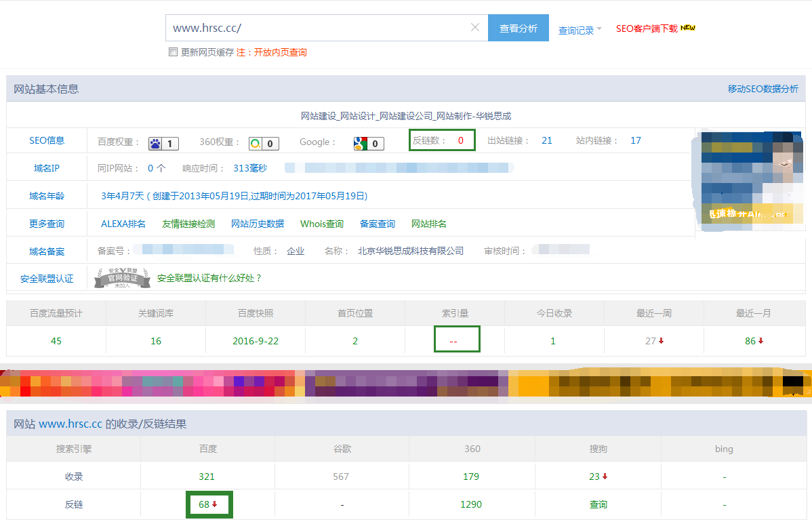This screenshot has width=812, height=526.
Task: Open the 移动SEO数据分析 link
Action: 763,89
